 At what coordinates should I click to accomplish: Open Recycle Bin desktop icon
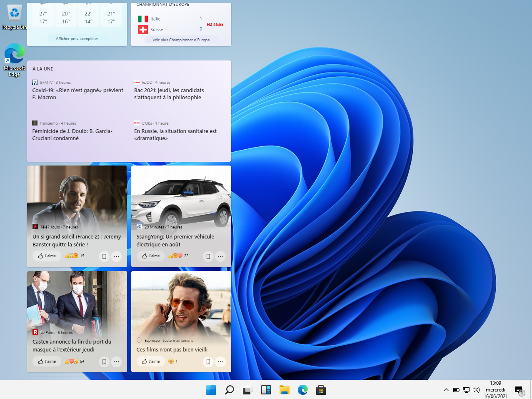tap(15, 18)
